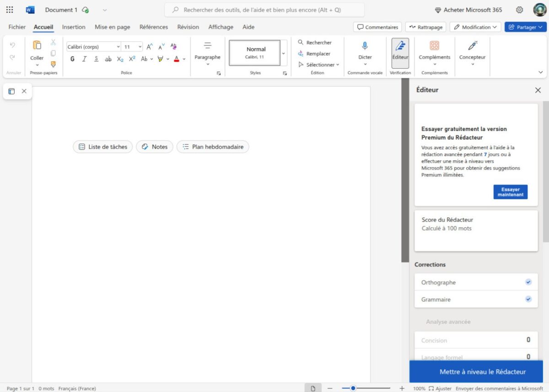Toggle bold G formatting

(x=72, y=59)
